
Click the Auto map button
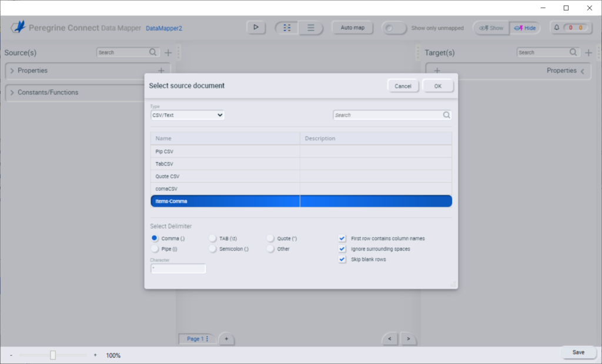pyautogui.click(x=352, y=27)
